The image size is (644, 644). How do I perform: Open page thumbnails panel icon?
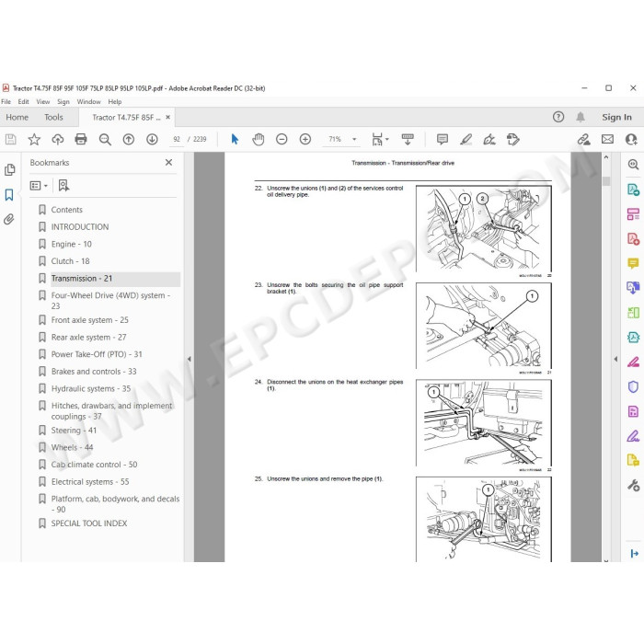coord(9,169)
